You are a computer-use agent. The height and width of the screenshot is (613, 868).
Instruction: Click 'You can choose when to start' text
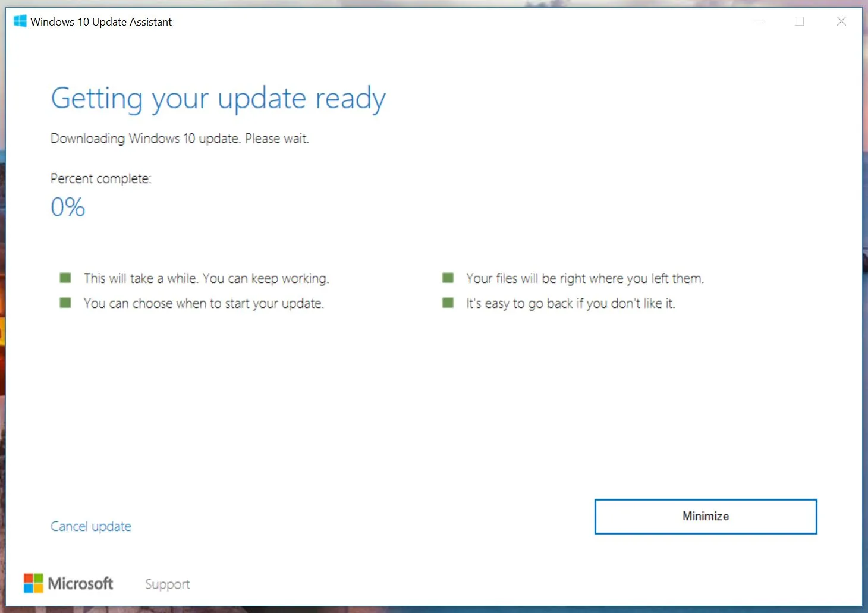click(x=204, y=303)
